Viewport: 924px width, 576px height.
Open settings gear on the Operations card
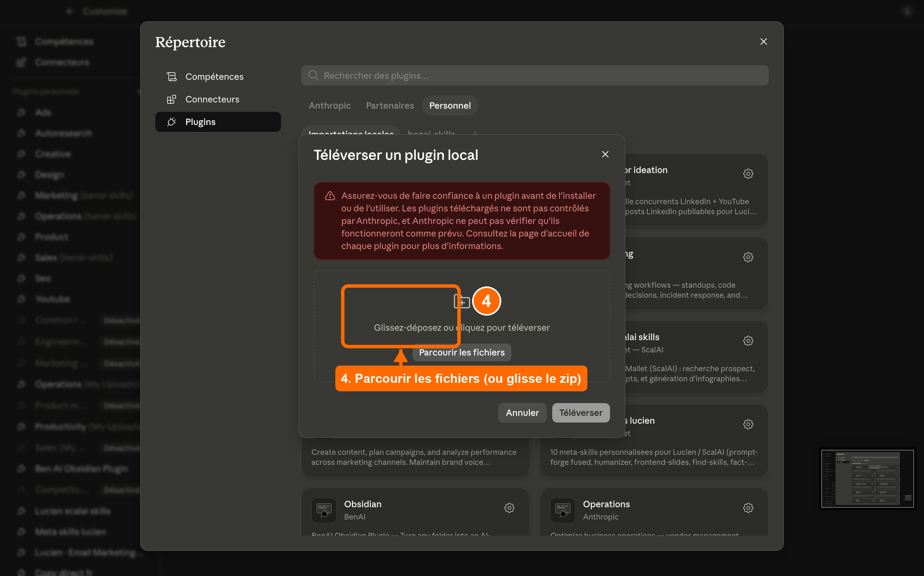(x=748, y=508)
